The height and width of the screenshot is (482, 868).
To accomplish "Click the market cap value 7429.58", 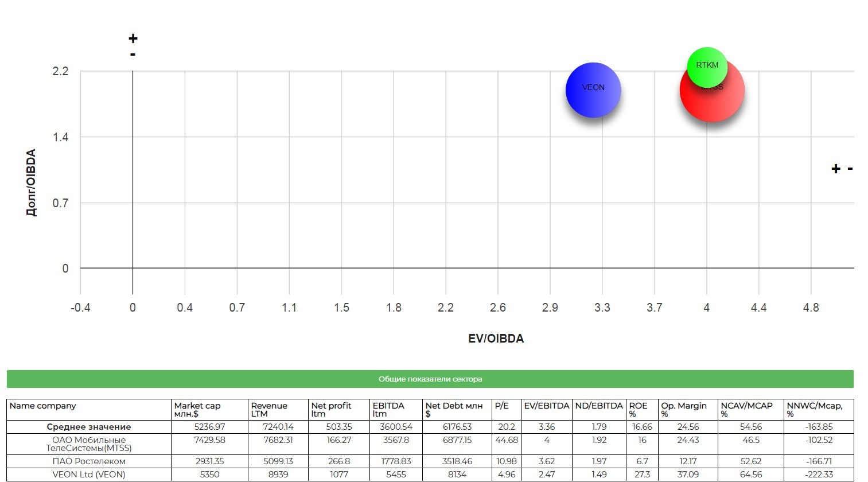I will tap(209, 440).
